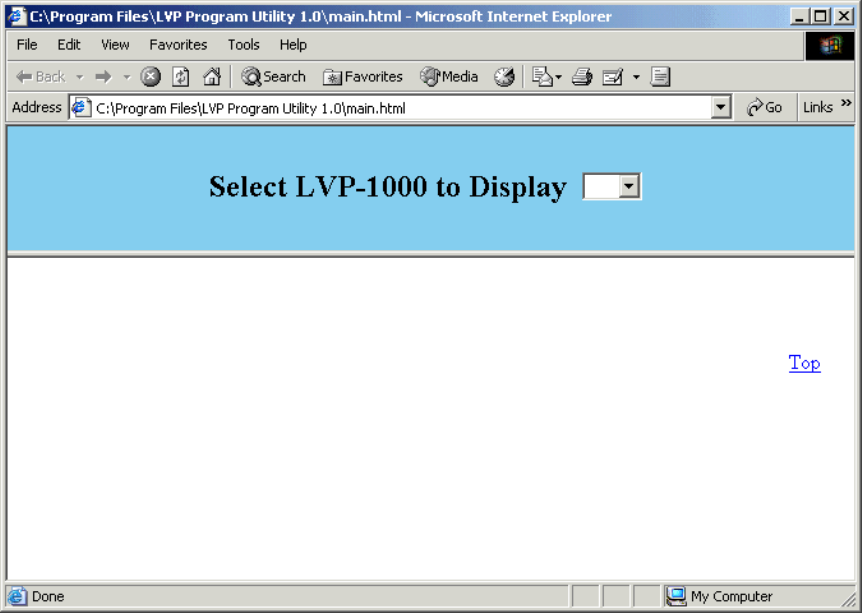Click the Done status bar text
Viewport: 862px width, 613px height.
coord(48,597)
